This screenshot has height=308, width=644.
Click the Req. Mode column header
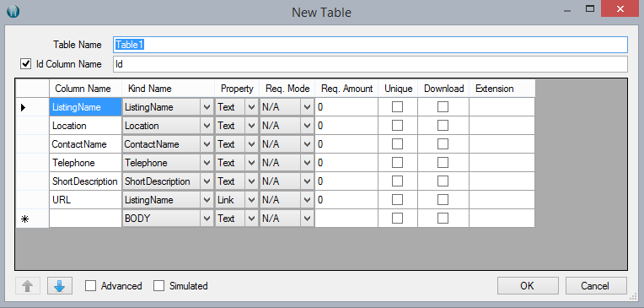point(287,89)
